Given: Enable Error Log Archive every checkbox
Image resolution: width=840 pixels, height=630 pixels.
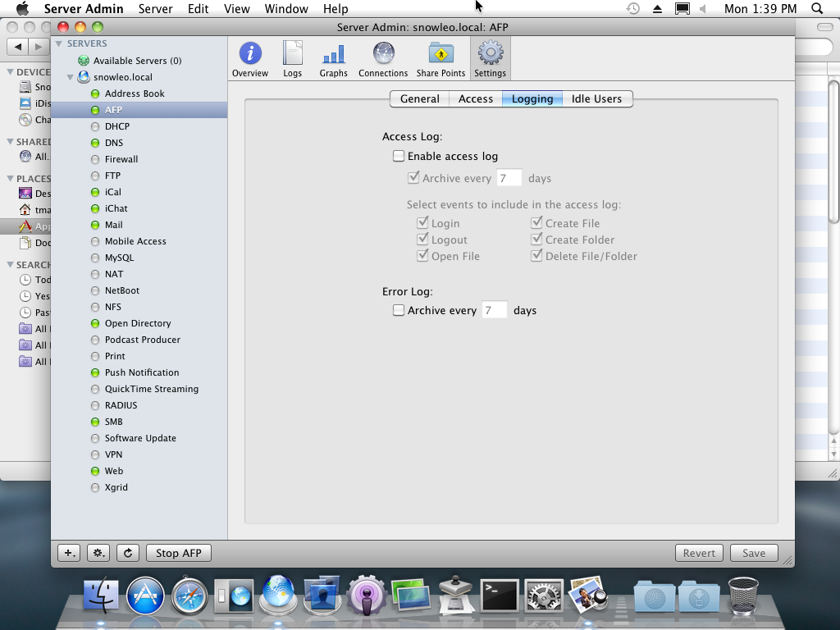Looking at the screenshot, I should pos(398,310).
